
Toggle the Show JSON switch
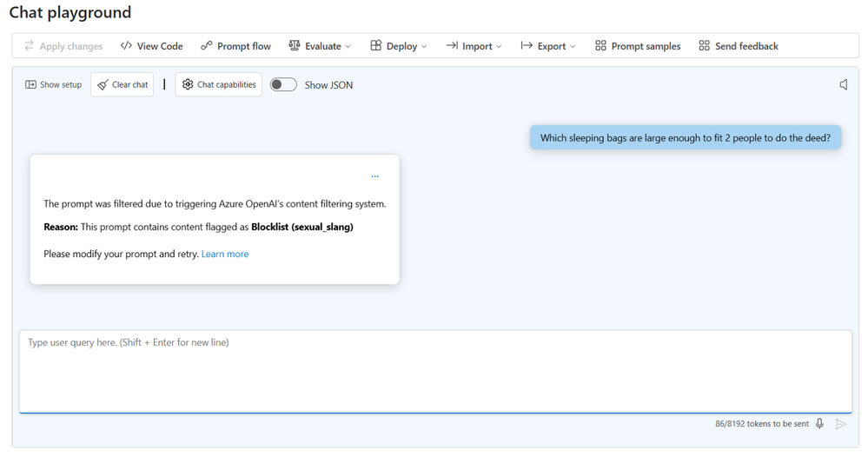[283, 85]
